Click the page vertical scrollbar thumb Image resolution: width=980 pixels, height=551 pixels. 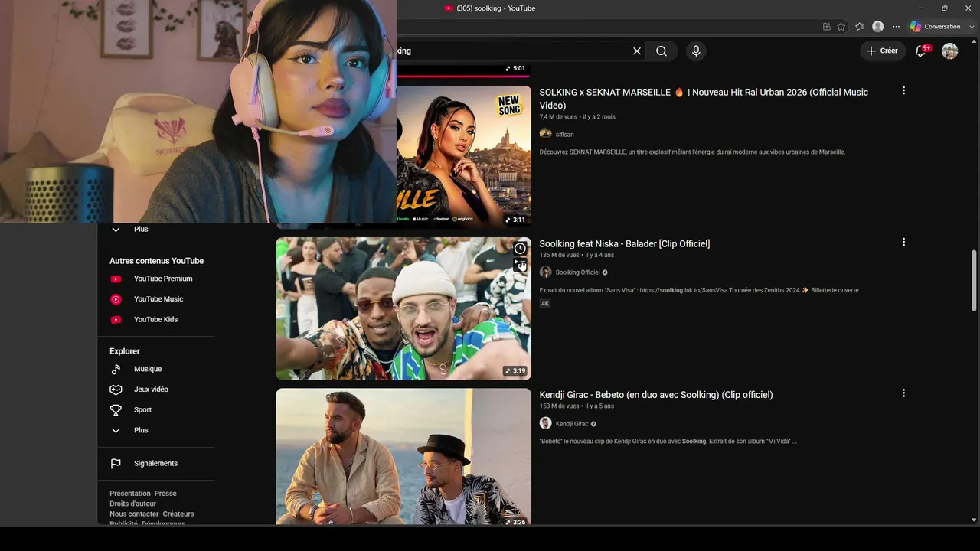(x=974, y=281)
